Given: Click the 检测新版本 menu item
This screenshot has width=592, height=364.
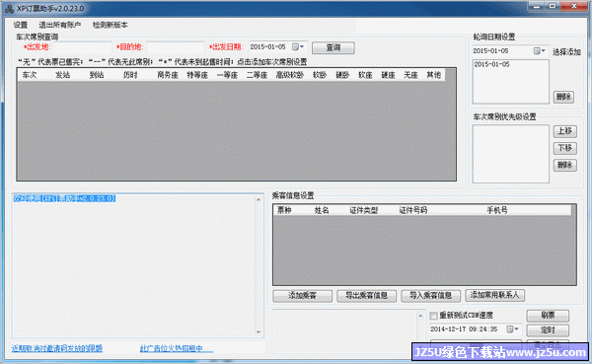Looking at the screenshot, I should coord(110,25).
